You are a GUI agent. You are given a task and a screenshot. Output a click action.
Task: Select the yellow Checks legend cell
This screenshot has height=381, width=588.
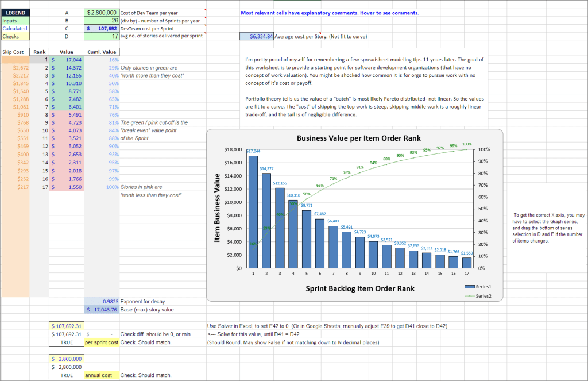pyautogui.click(x=15, y=36)
